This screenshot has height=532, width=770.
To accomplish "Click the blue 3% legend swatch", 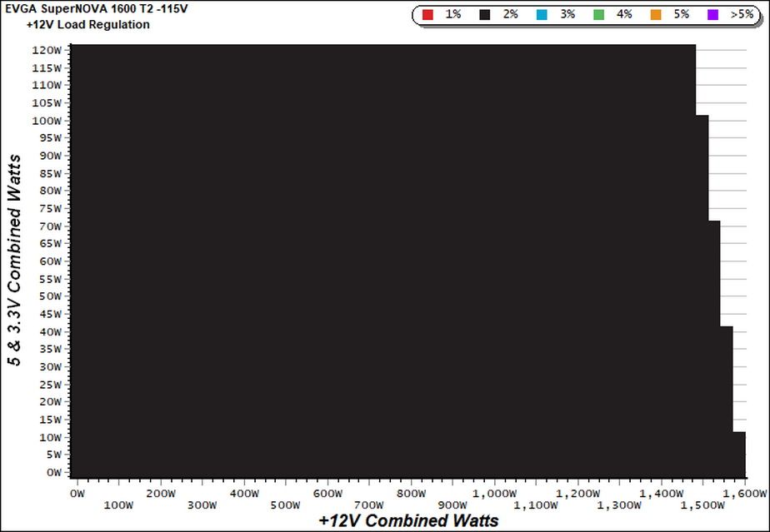I will click(542, 15).
